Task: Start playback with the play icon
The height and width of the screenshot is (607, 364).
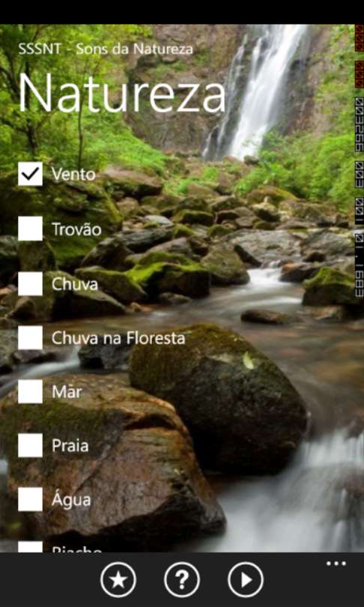Action: pos(246,579)
